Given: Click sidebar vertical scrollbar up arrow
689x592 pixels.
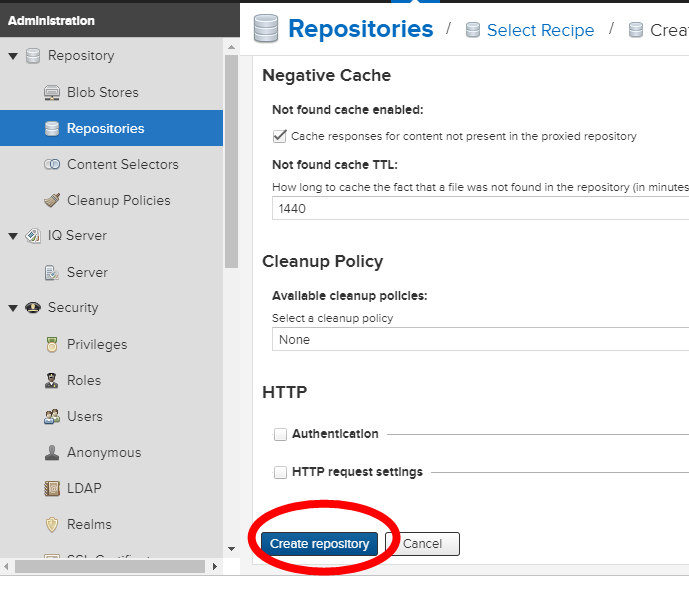Looking at the screenshot, I should [231, 47].
